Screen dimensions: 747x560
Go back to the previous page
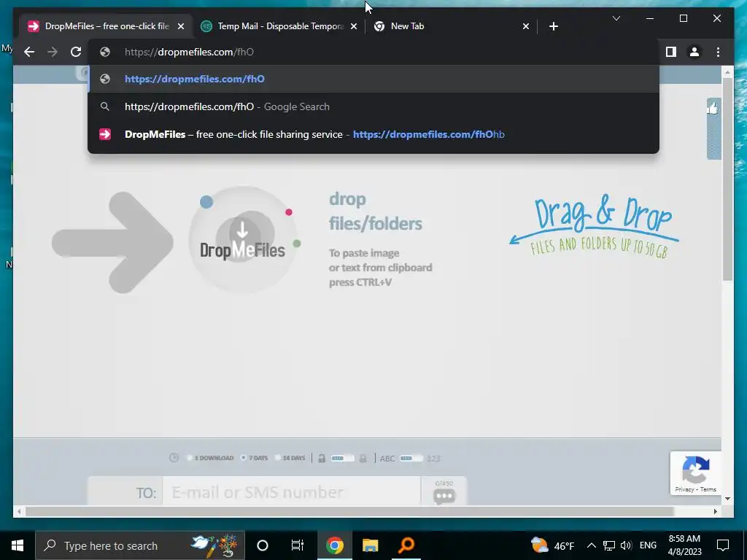click(x=29, y=52)
